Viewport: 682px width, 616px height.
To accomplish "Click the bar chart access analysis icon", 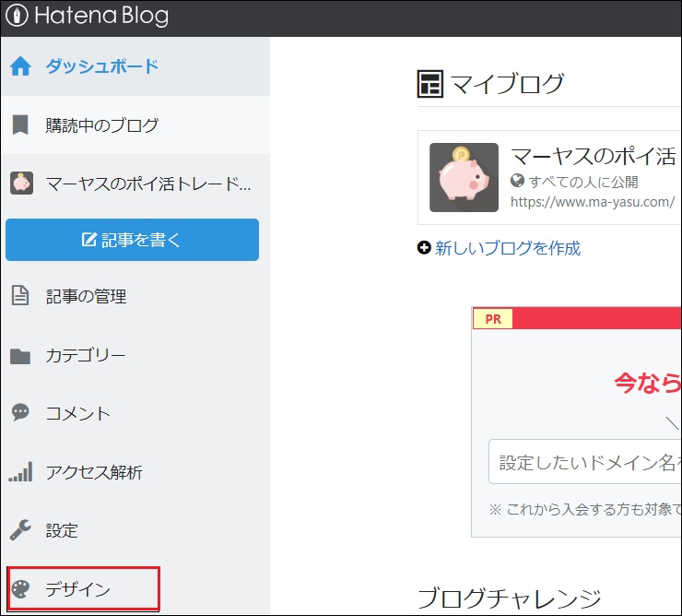I will (20, 471).
